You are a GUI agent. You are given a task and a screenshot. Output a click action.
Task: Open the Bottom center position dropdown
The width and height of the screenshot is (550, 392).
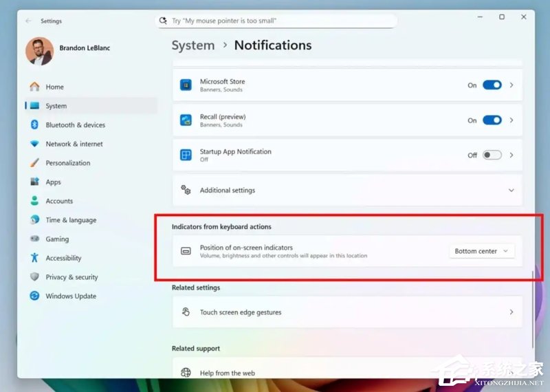click(x=482, y=251)
